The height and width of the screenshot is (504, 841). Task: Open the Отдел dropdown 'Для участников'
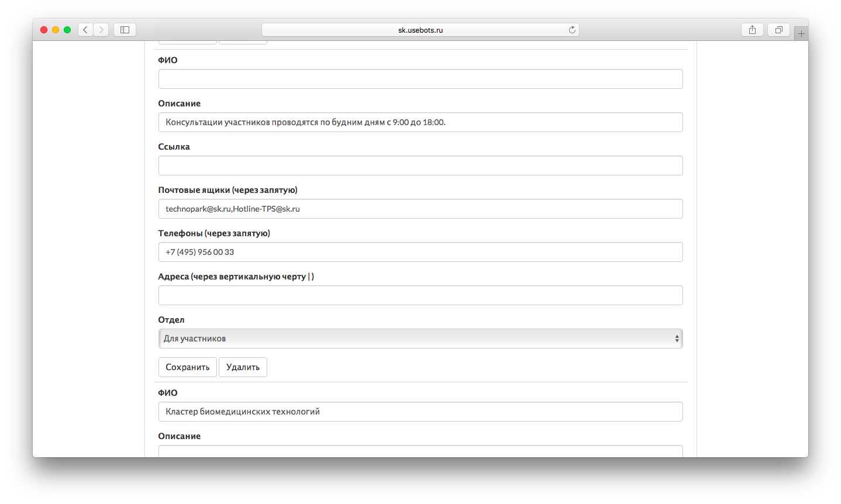point(420,339)
